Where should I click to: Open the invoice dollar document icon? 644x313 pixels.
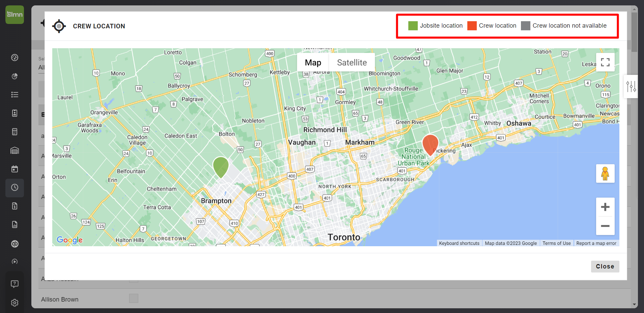tap(14, 206)
